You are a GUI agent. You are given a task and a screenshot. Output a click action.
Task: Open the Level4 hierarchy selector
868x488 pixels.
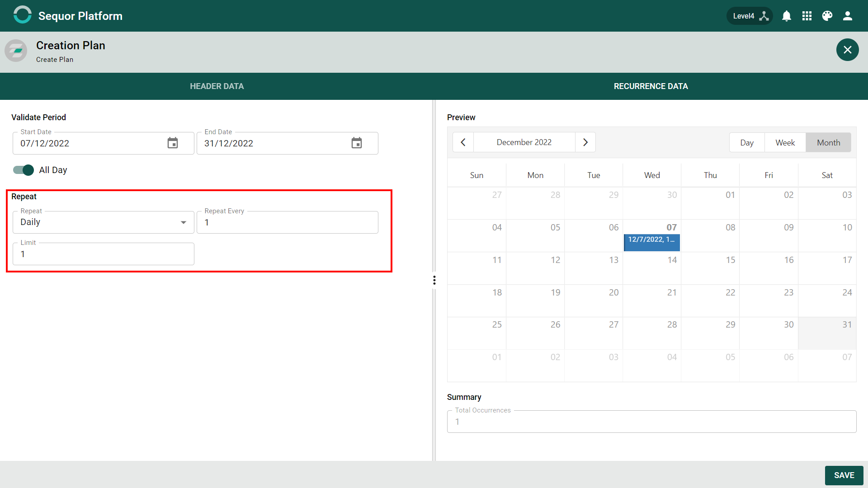coord(750,16)
